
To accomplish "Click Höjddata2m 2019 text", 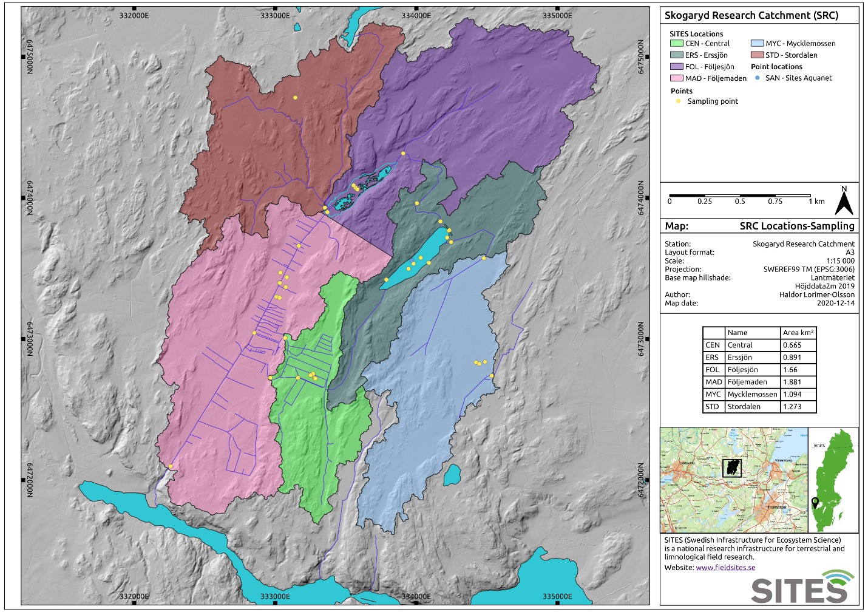I will click(x=825, y=287).
